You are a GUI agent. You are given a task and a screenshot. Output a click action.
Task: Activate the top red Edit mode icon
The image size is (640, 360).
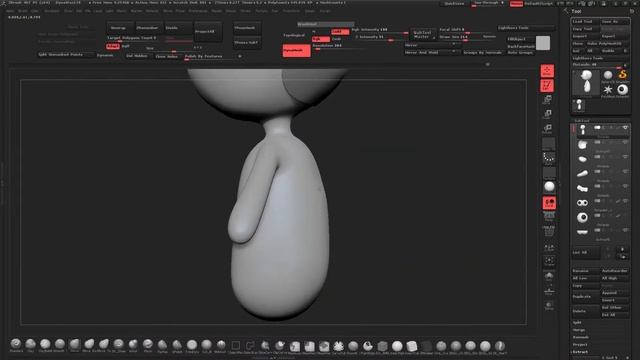click(547, 71)
